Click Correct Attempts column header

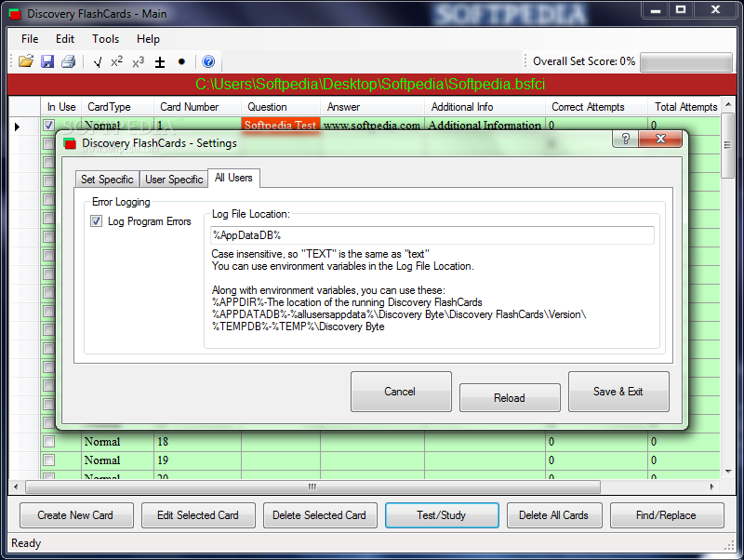click(x=596, y=107)
